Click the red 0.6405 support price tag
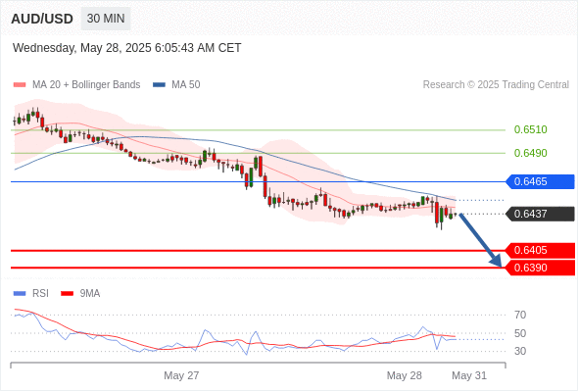 [540, 251]
